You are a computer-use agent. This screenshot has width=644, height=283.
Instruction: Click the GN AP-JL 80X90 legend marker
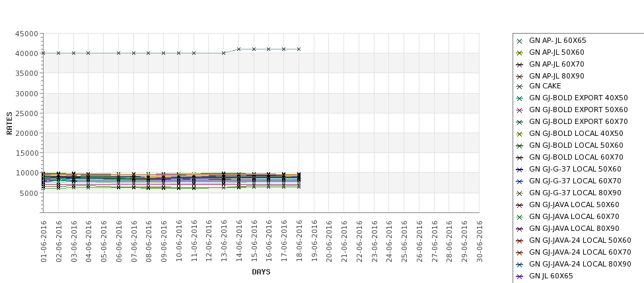[520, 77]
